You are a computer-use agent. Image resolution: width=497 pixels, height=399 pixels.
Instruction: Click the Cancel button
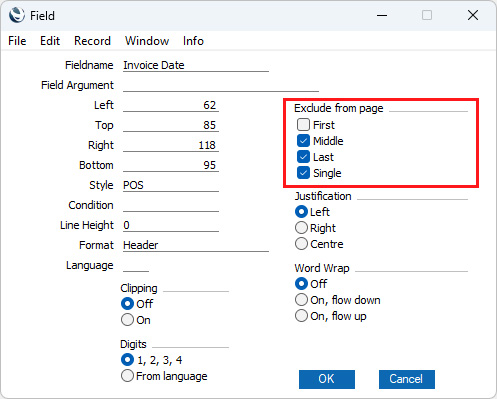(407, 379)
